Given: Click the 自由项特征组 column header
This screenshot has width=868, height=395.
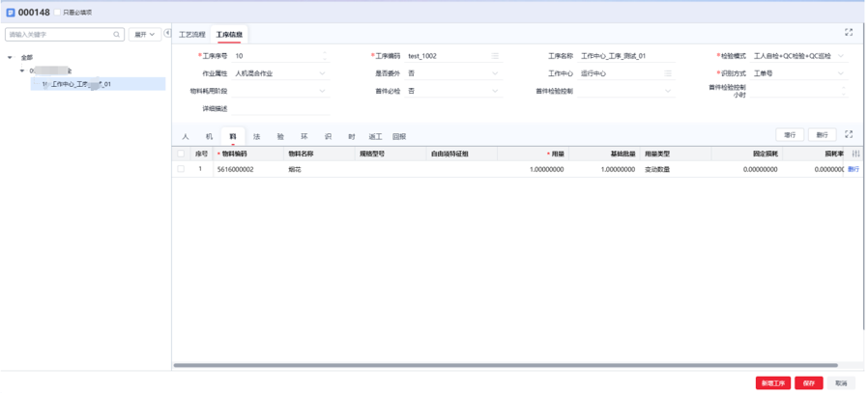Looking at the screenshot, I should point(462,154).
